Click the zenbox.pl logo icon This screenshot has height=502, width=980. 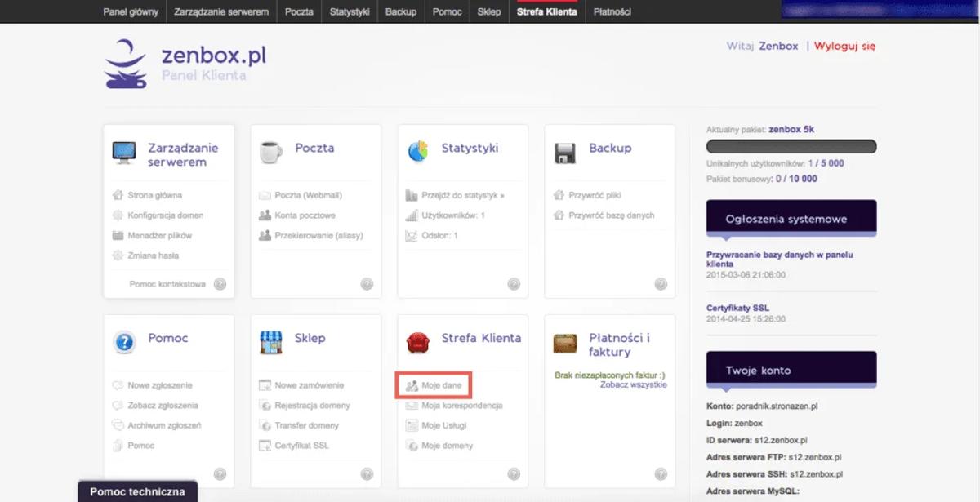click(125, 64)
